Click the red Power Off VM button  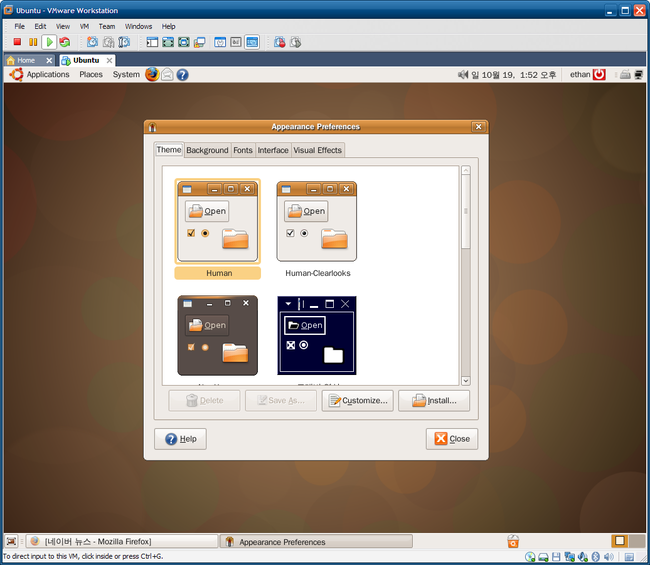17,42
